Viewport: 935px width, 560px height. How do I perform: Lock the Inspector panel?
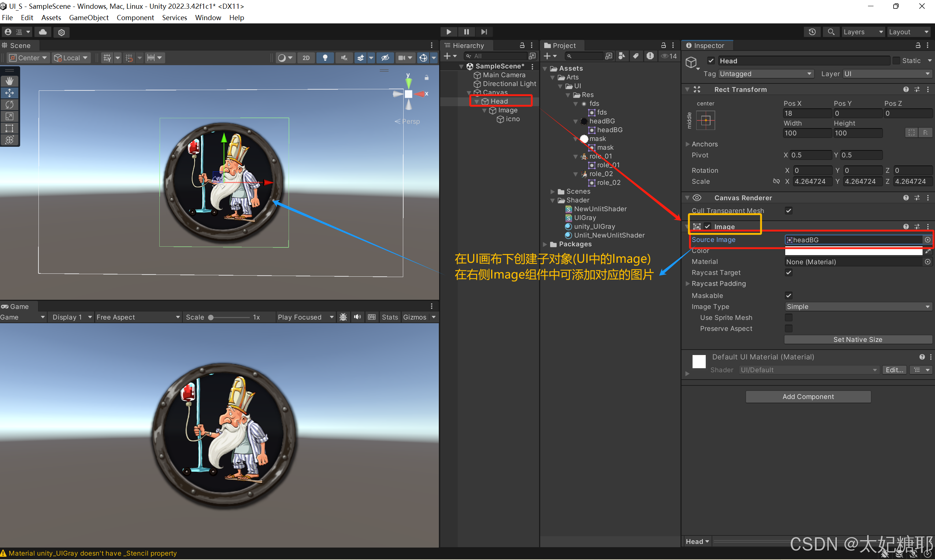click(x=918, y=45)
